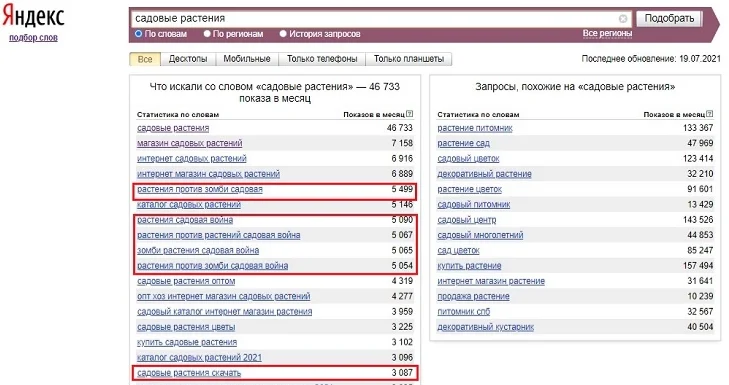This screenshot has width=729, height=385.
Task: Open 'садовый каталог интернет магазин растения' link
Action: (225, 312)
